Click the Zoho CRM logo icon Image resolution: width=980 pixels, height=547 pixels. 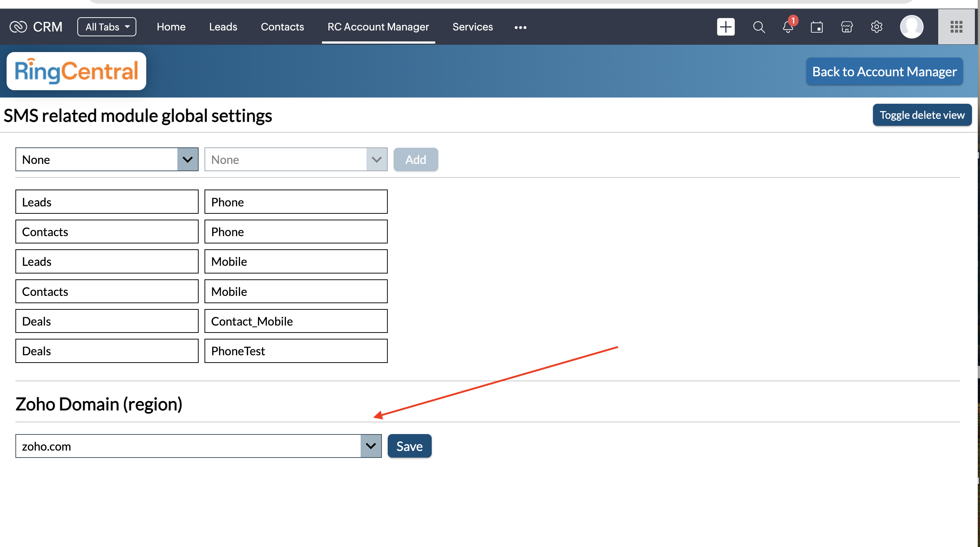click(x=18, y=27)
